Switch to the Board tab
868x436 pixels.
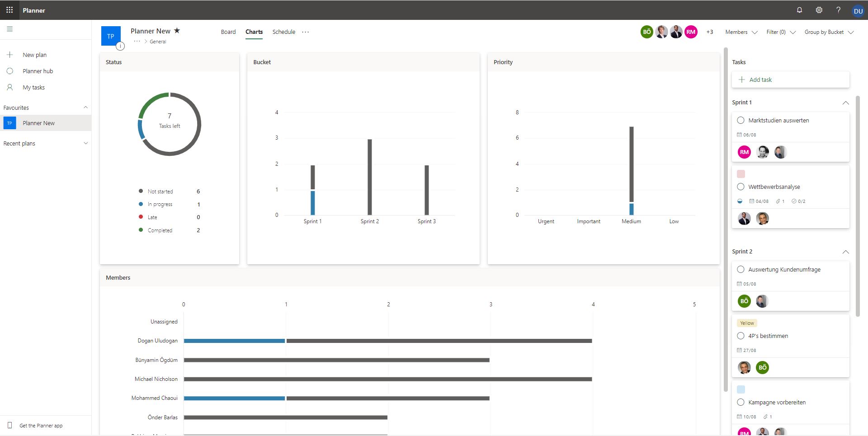point(228,32)
